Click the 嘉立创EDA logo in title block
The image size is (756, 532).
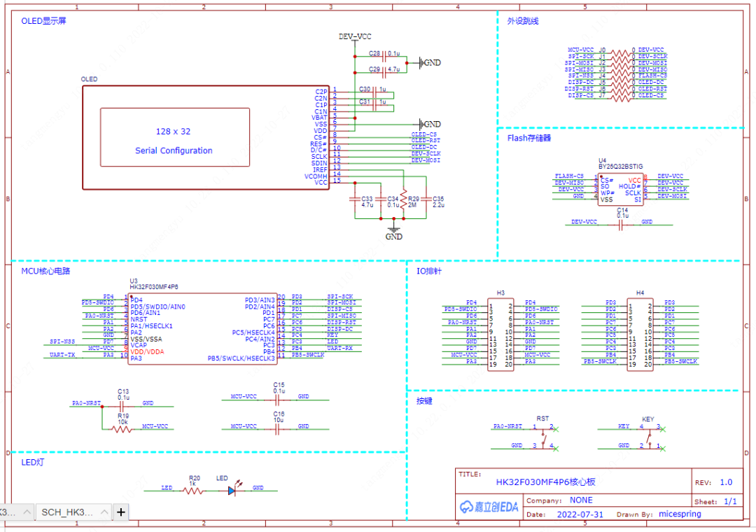(x=489, y=507)
